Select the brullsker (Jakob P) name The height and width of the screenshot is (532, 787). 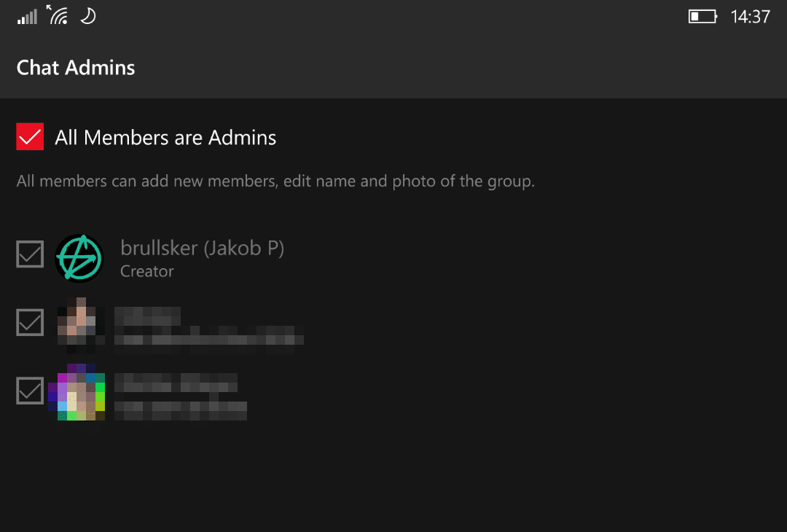tap(203, 249)
